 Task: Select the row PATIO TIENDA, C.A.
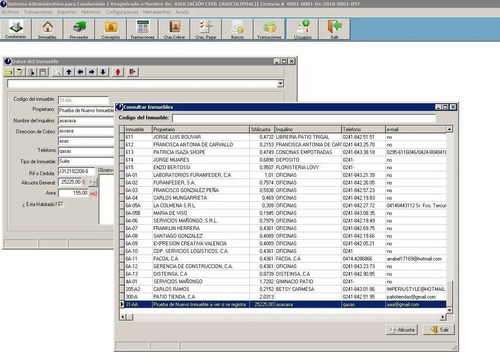283,297
